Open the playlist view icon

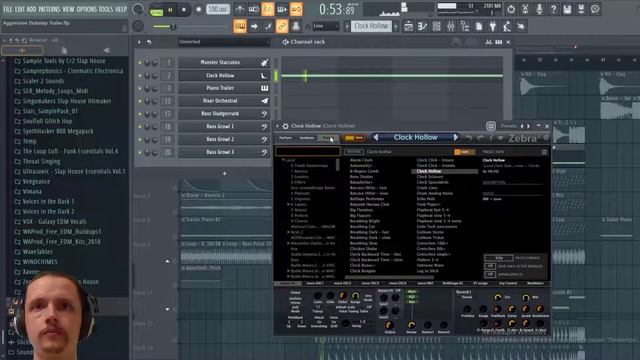tap(408, 27)
